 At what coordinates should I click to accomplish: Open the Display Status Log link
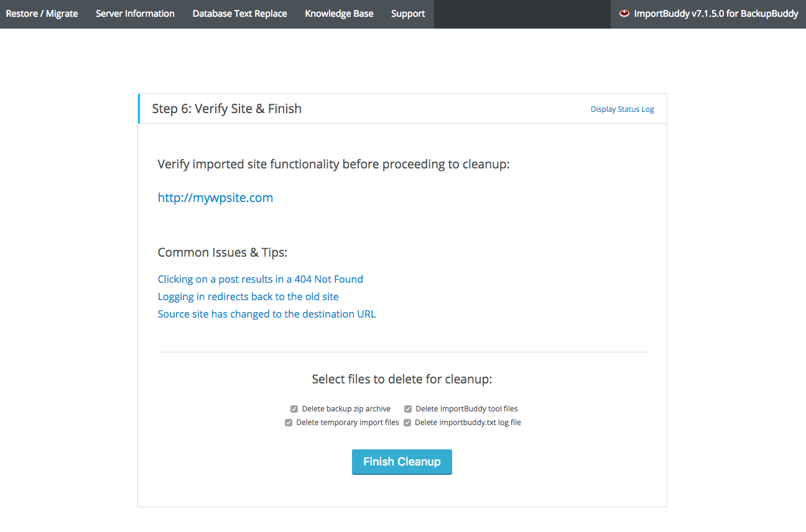pos(623,109)
